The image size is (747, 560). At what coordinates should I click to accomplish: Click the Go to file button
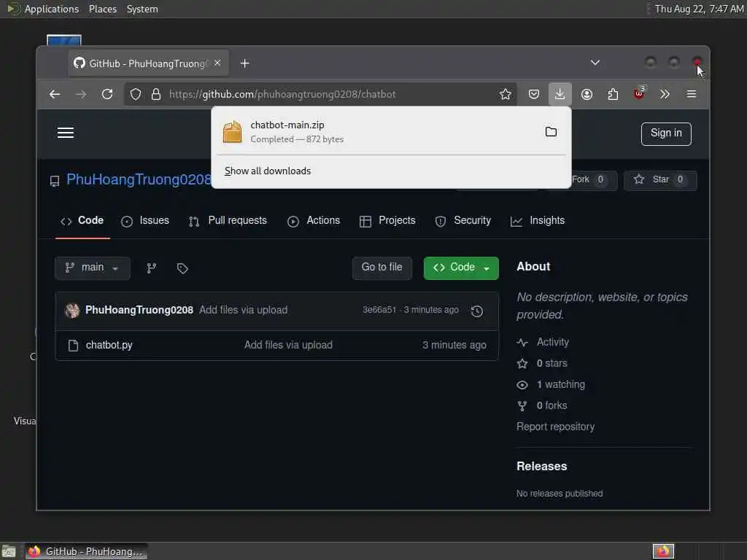pyautogui.click(x=382, y=268)
